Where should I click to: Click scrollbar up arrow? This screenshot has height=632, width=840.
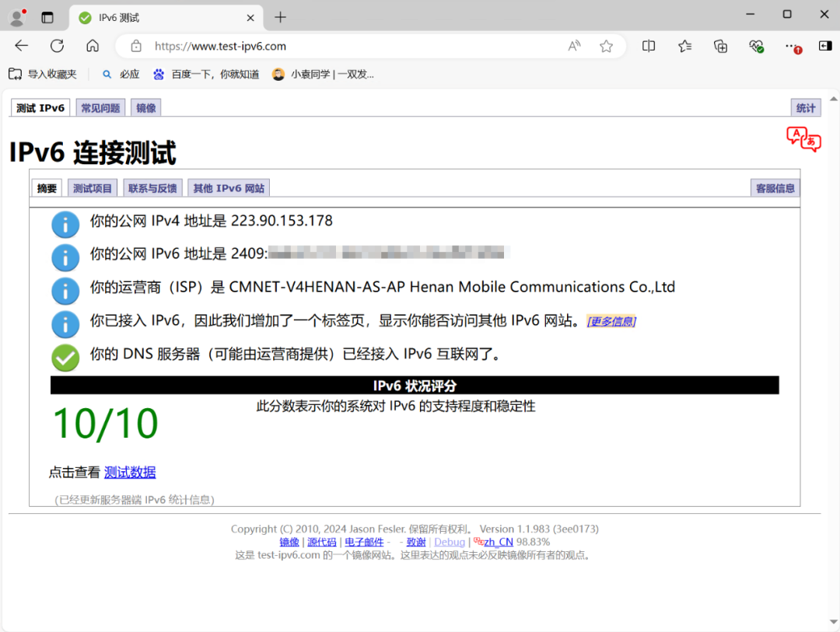pos(834,99)
